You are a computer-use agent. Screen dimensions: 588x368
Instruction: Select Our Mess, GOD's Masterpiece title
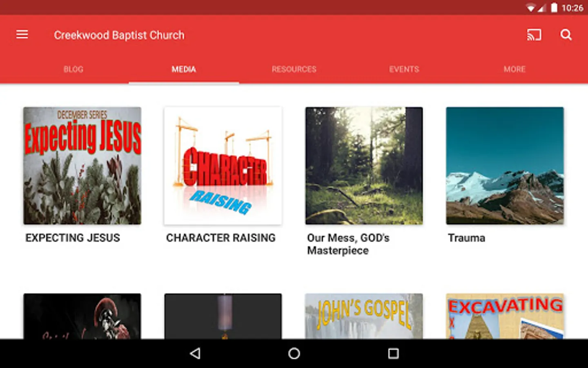[348, 244]
